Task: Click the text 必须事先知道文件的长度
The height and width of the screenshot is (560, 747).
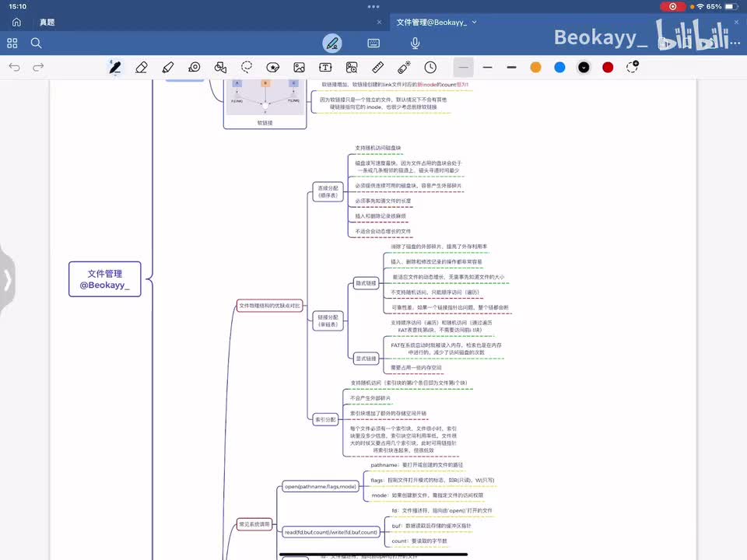Action: tap(383, 201)
